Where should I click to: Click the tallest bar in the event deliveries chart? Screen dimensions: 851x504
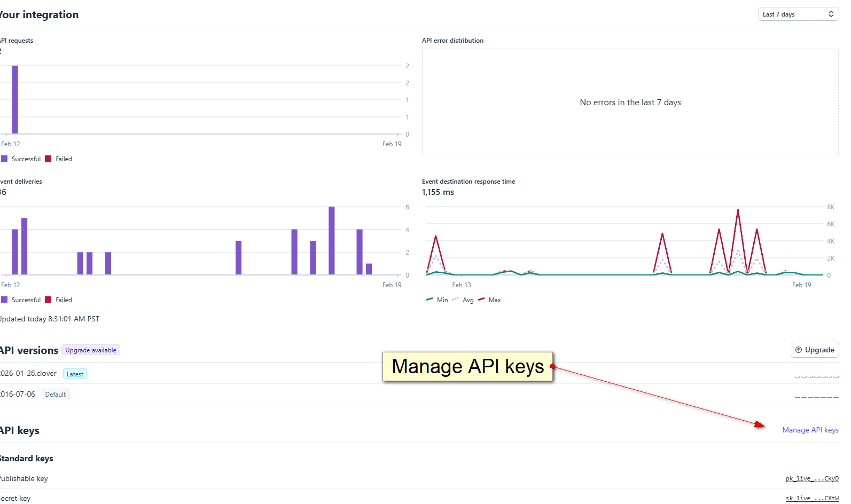click(332, 240)
